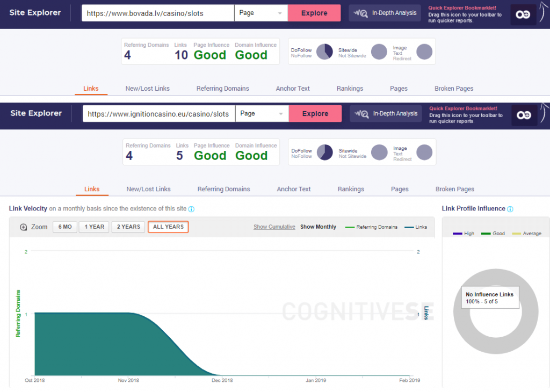Click Links count 5 for ignitioncasino
550x392 pixels.
point(179,156)
